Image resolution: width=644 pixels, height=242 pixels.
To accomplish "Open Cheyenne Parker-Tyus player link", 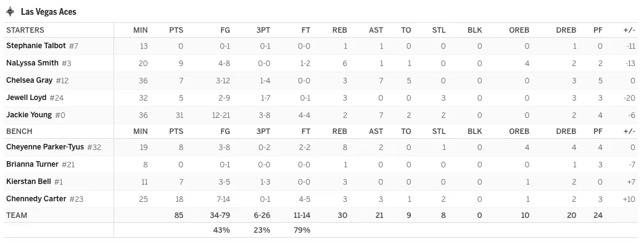I will tap(45, 147).
